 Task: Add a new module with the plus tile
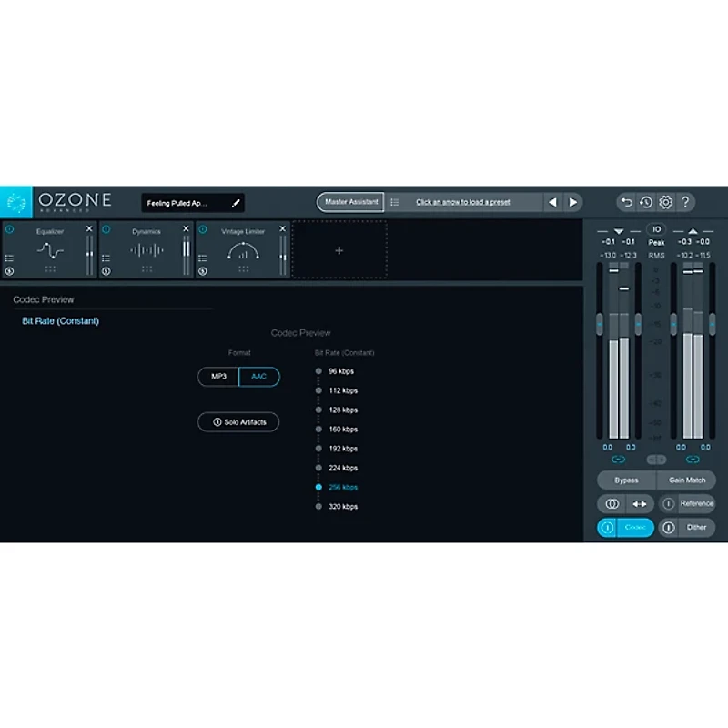click(x=339, y=249)
